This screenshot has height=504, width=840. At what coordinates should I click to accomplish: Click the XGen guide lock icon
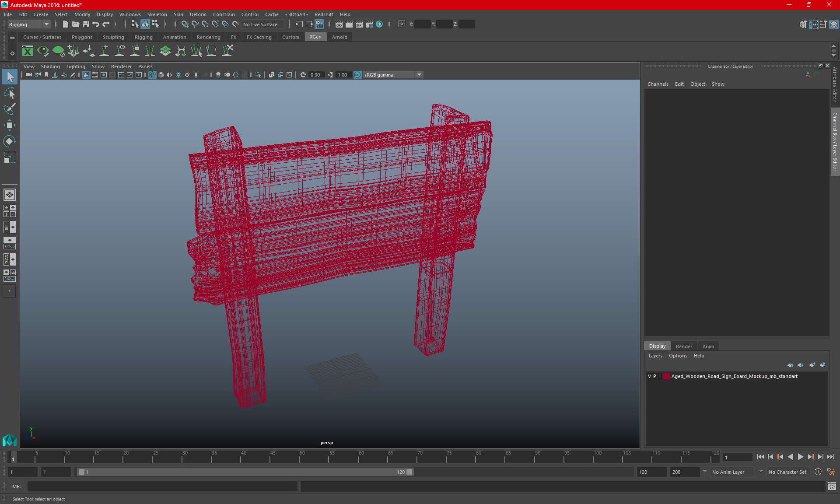[135, 51]
